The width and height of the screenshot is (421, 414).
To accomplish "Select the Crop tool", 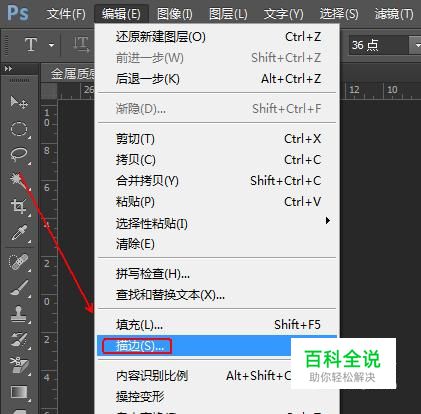I will (19, 206).
